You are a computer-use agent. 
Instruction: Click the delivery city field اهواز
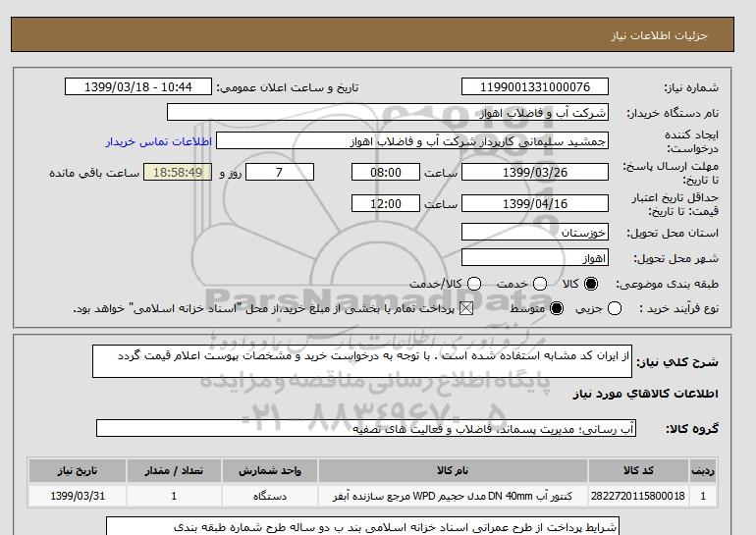(x=535, y=257)
